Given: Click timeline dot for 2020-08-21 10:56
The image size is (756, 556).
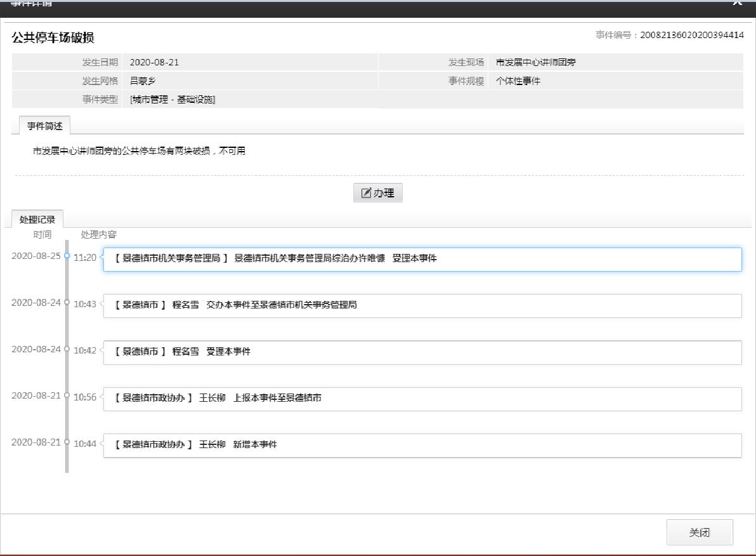Looking at the screenshot, I should pos(67,396).
